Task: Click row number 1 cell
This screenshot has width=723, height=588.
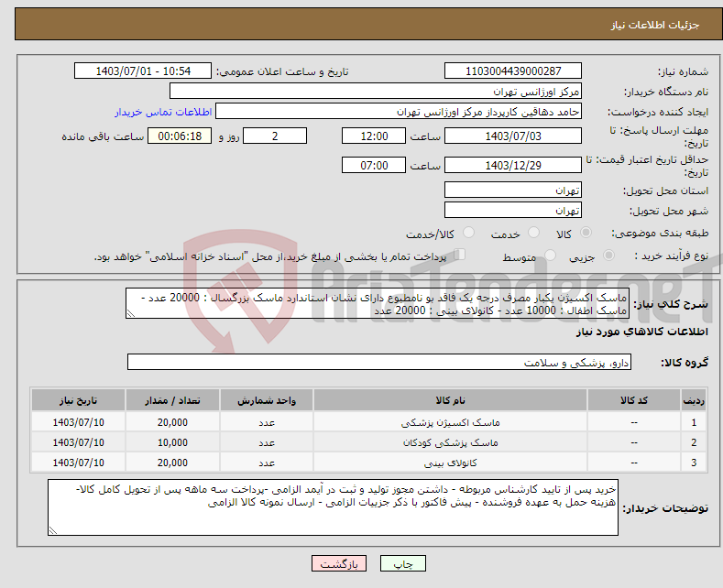Action: click(x=694, y=422)
